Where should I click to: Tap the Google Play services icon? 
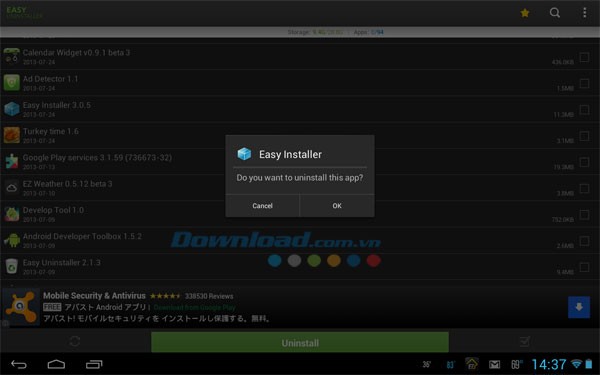point(12,161)
